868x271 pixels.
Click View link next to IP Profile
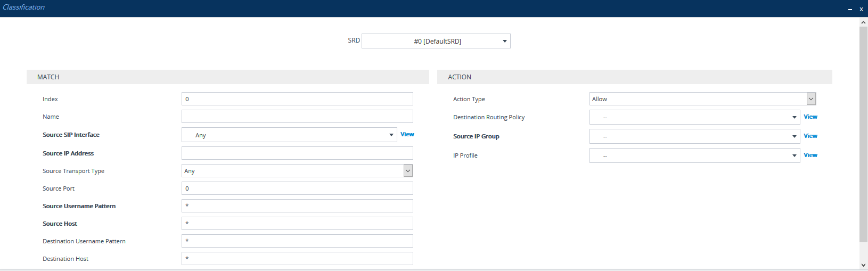coord(810,155)
